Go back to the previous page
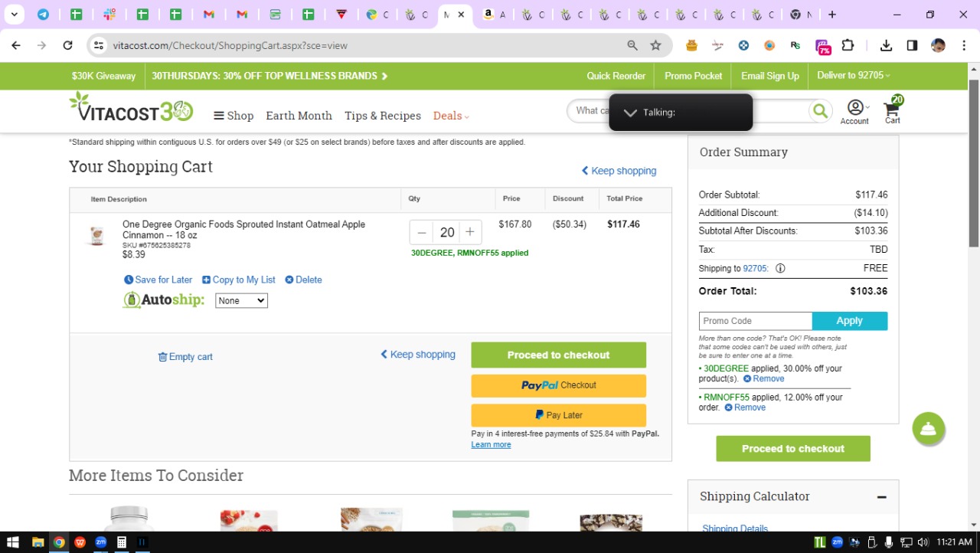This screenshot has height=553, width=980. [x=16, y=45]
